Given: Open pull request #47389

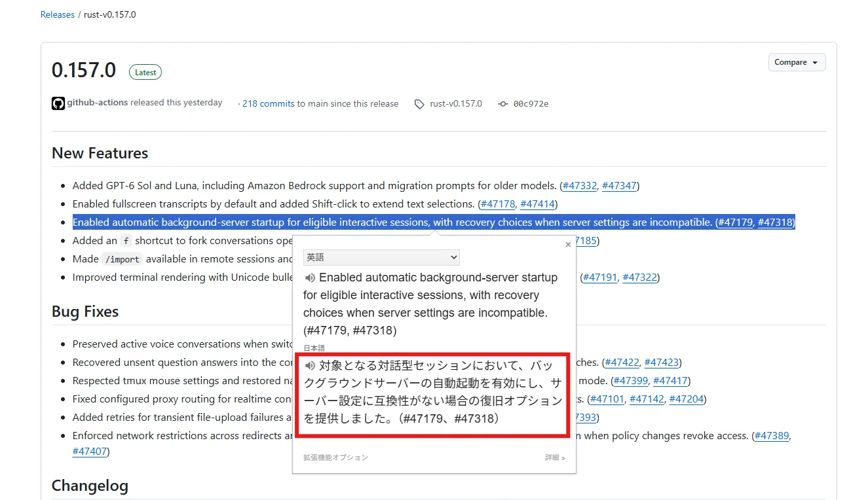Looking at the screenshot, I should pos(772,436).
